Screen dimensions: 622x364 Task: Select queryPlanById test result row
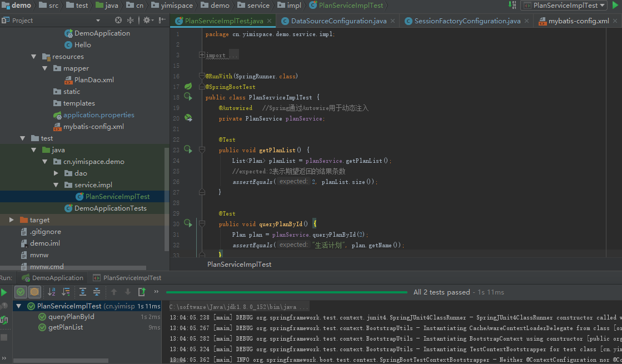click(87, 317)
